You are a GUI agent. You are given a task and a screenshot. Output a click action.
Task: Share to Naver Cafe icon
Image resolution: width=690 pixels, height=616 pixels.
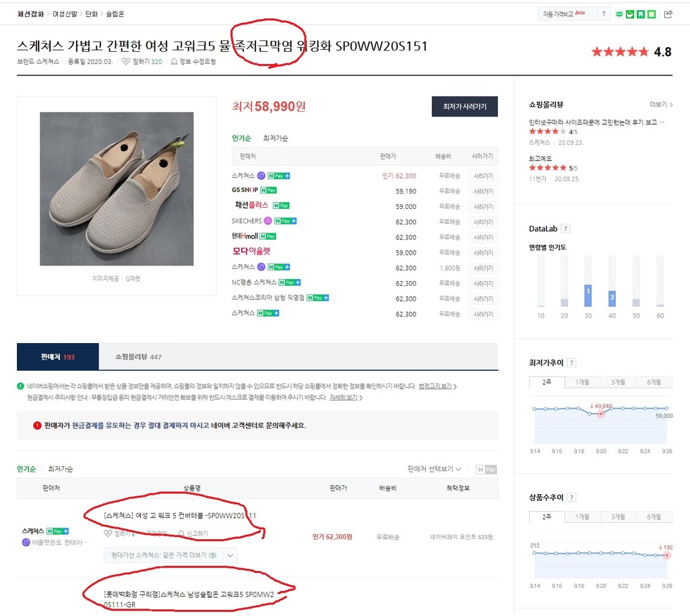tap(630, 15)
